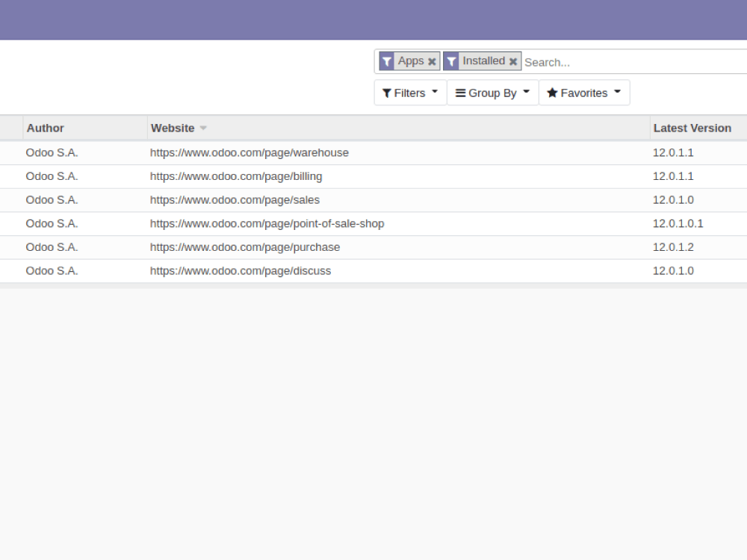Select Odoo S.A. author in point-of-sale-shop row
The image size is (747, 560).
click(52, 224)
